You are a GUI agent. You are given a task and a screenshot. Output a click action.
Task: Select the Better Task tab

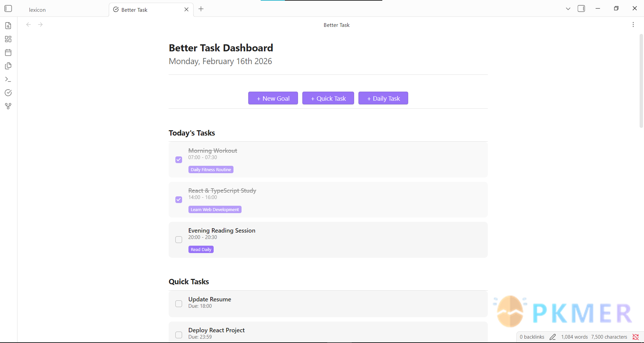[151, 10]
